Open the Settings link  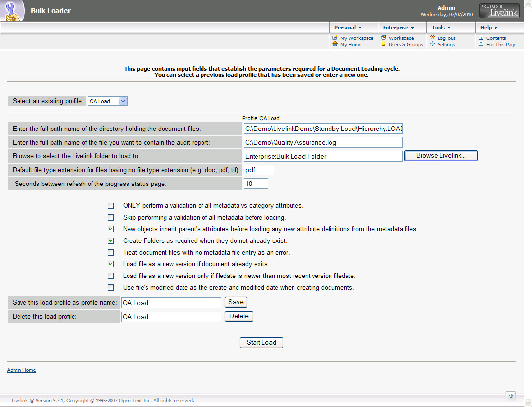446,44
